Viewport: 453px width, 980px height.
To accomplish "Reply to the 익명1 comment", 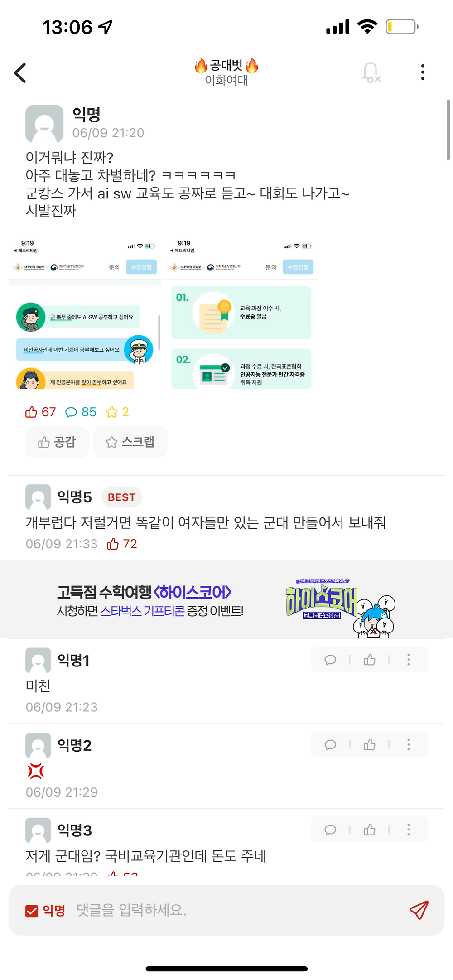I will (330, 660).
